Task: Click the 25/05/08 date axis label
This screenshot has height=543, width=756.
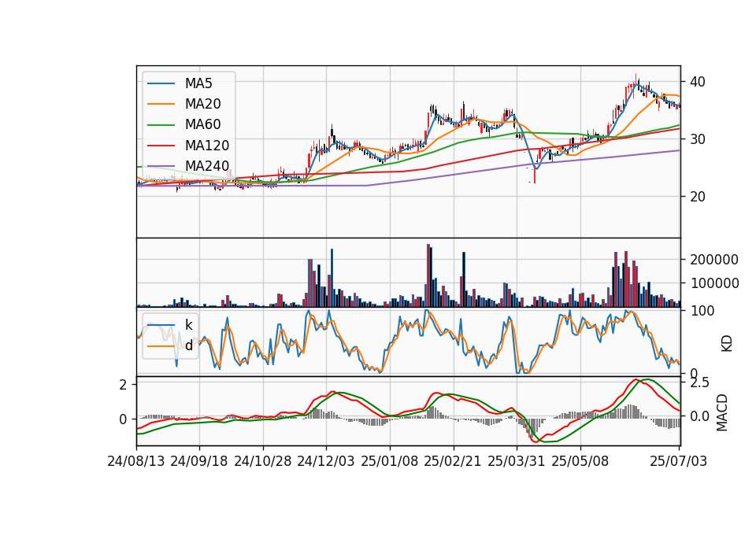Action: (x=580, y=461)
